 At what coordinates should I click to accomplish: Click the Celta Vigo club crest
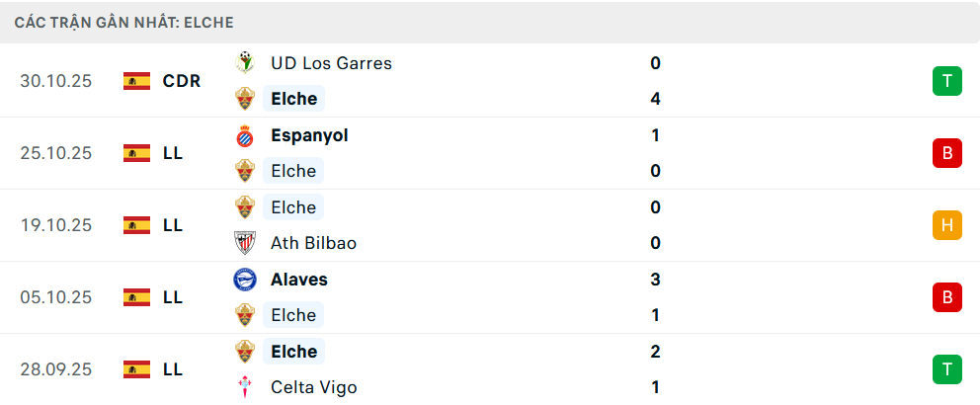pyautogui.click(x=244, y=387)
